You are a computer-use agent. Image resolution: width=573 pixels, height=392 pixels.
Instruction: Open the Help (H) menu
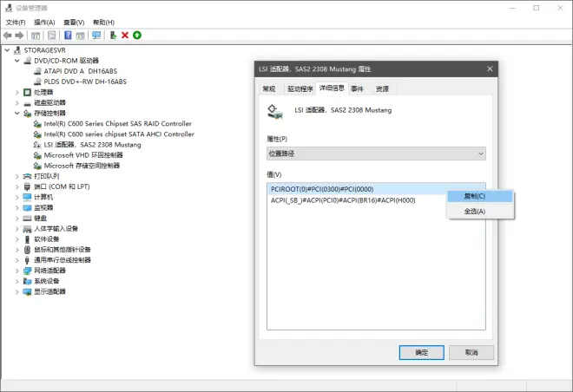pyautogui.click(x=103, y=23)
